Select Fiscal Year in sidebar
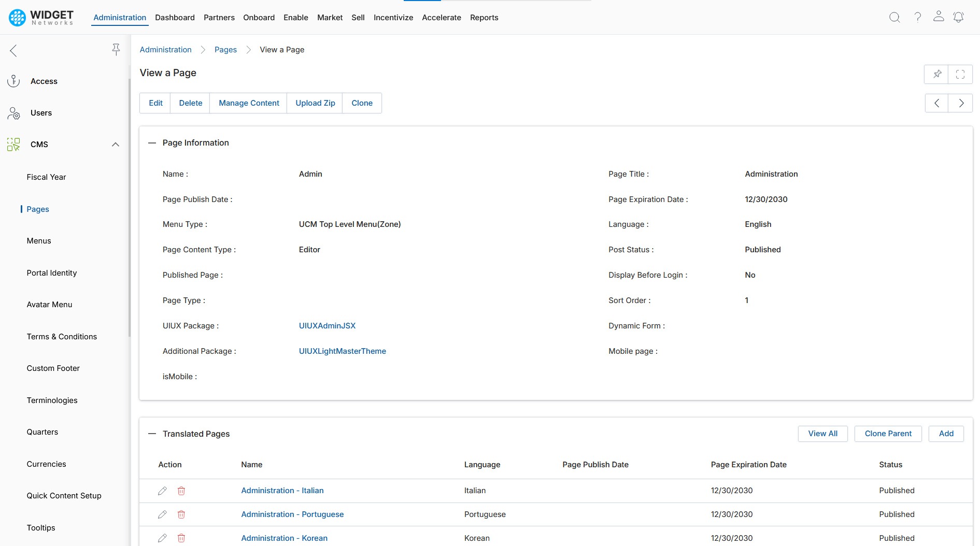Viewport: 980px width, 546px height. tap(46, 177)
